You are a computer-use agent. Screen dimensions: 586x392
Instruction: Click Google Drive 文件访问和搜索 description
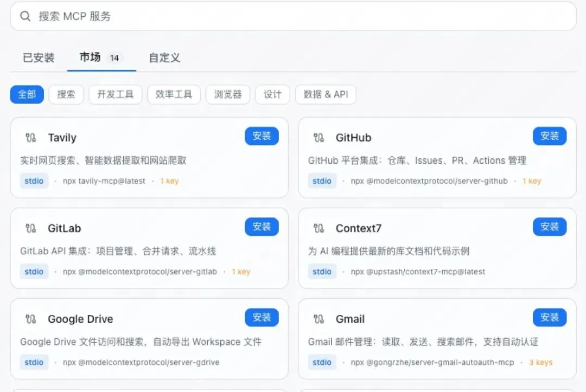pyautogui.click(x=141, y=342)
